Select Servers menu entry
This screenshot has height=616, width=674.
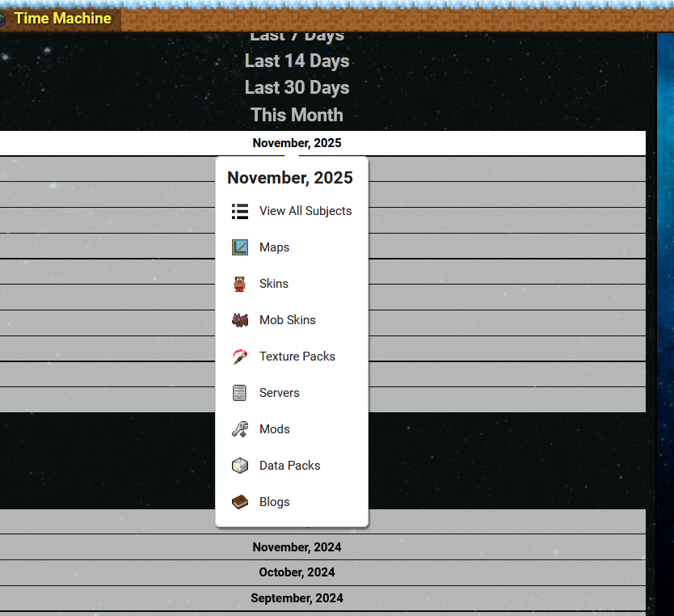(279, 393)
